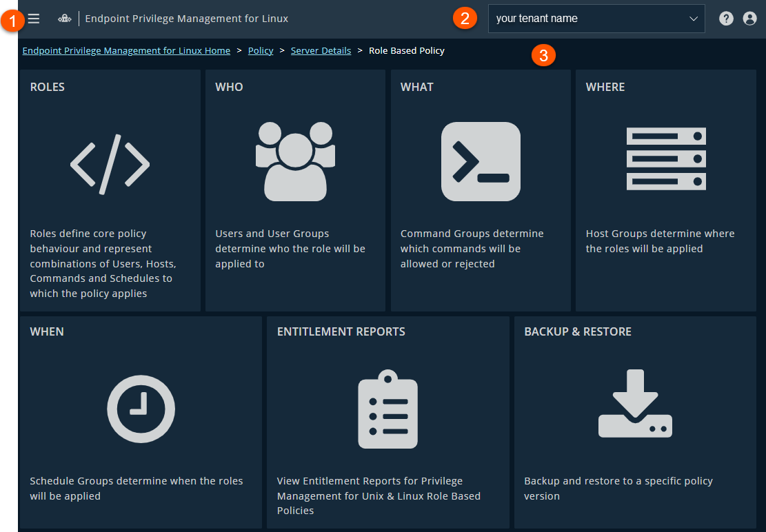The width and height of the screenshot is (766, 532).
Task: Click the Where server stack icon
Action: [x=666, y=158]
